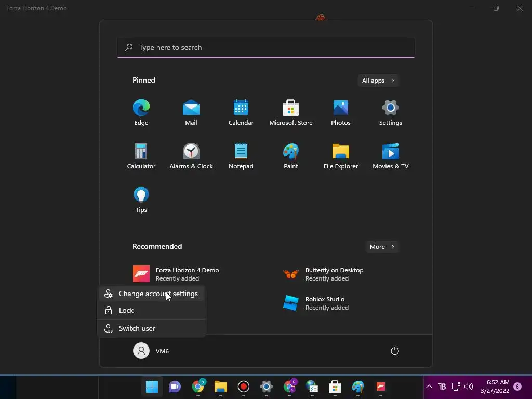Click the volume icon in system tray

pyautogui.click(x=469, y=387)
